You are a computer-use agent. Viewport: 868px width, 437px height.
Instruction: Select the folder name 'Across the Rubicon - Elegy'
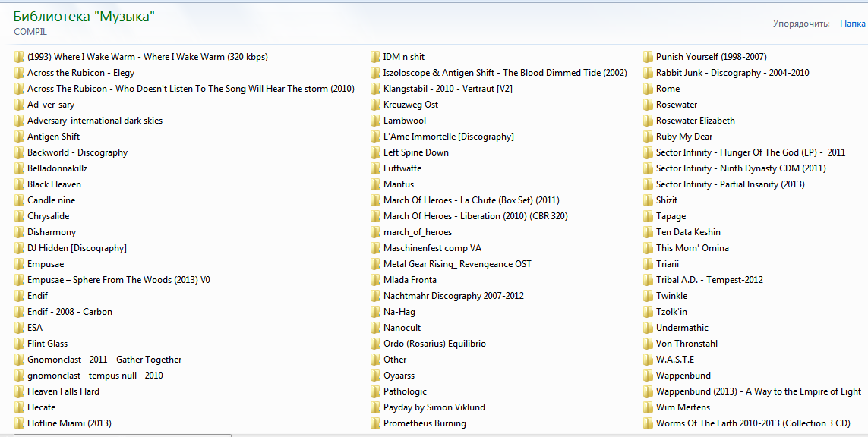[x=80, y=73]
